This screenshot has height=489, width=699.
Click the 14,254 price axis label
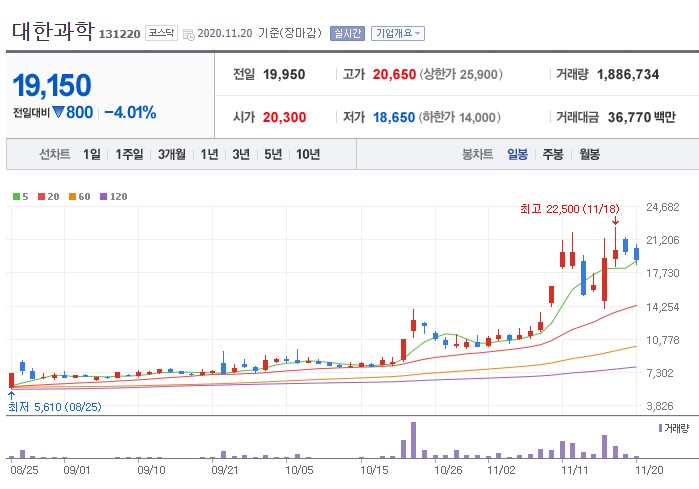coord(663,307)
